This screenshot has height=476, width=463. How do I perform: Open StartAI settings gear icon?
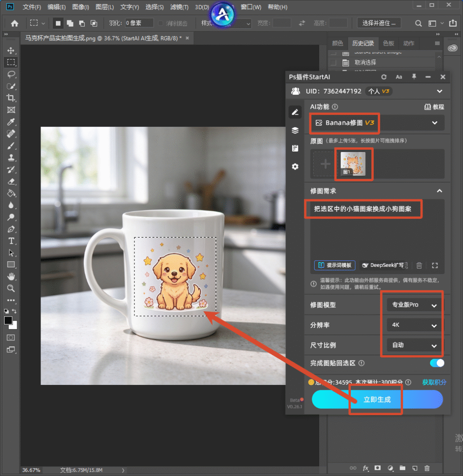[x=295, y=167]
